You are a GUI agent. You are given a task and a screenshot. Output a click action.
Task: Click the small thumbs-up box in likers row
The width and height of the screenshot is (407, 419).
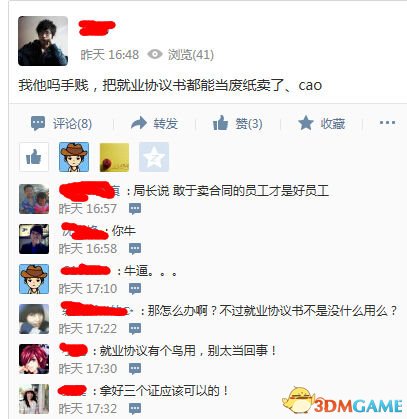34,157
